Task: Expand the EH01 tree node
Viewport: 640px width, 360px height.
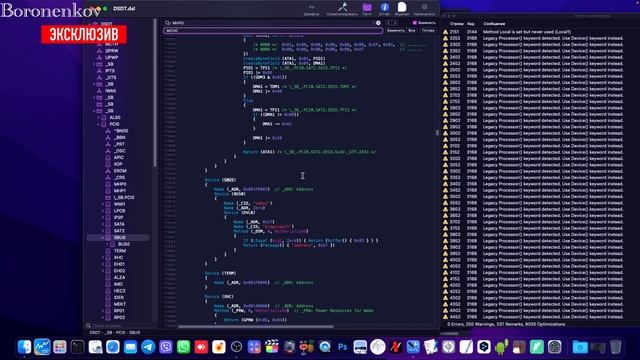Action: pos(103,264)
